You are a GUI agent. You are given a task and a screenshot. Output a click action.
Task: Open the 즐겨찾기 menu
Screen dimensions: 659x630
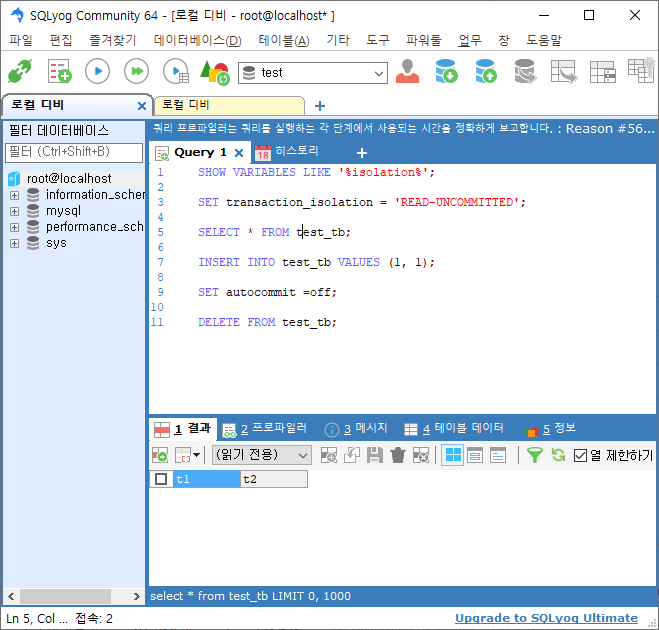point(113,40)
